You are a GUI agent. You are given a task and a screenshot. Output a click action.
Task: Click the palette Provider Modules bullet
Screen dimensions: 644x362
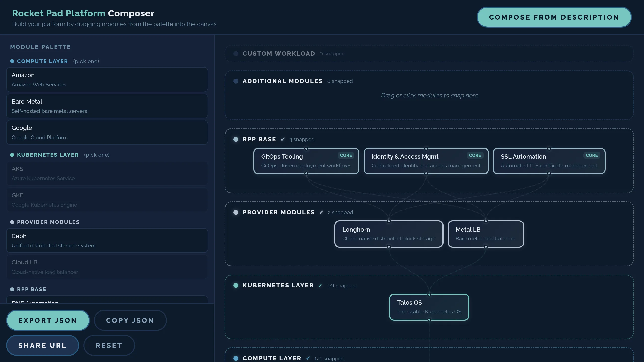(x=12, y=222)
